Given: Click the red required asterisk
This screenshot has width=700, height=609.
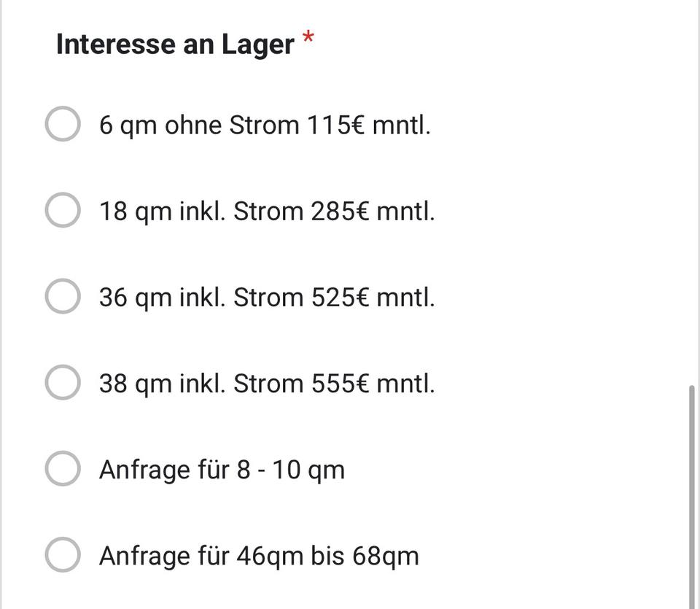Looking at the screenshot, I should pos(308,38).
